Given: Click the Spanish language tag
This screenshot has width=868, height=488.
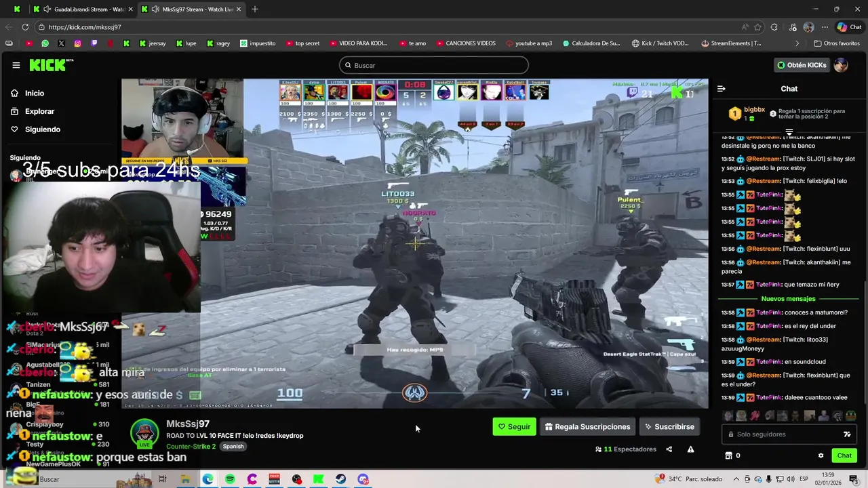Looking at the screenshot, I should (233, 447).
